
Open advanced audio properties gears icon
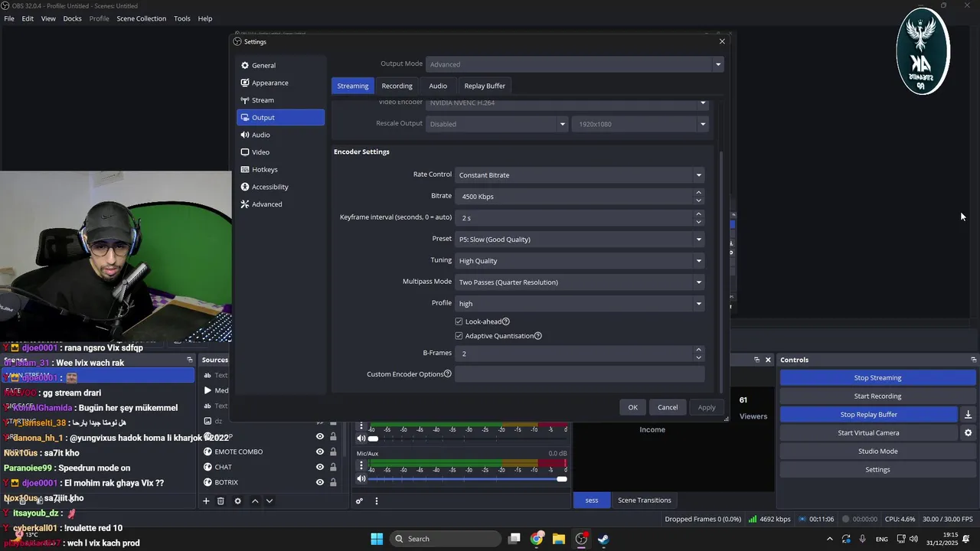pos(358,501)
